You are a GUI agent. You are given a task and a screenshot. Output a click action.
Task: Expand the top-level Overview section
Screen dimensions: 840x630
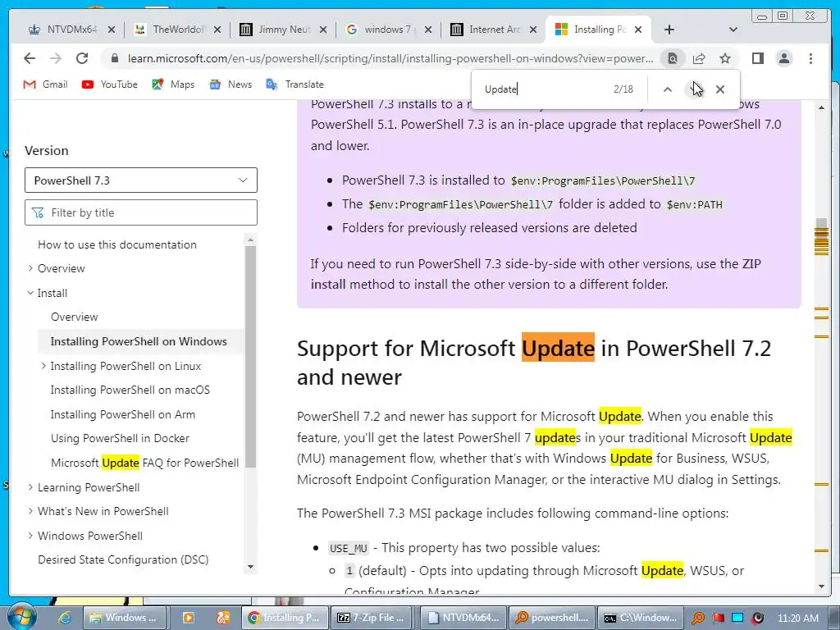[30, 268]
